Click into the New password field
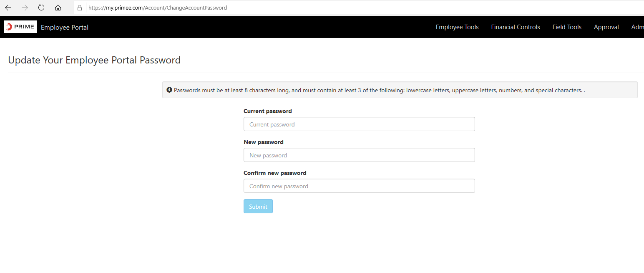This screenshot has width=644, height=273. tap(359, 155)
